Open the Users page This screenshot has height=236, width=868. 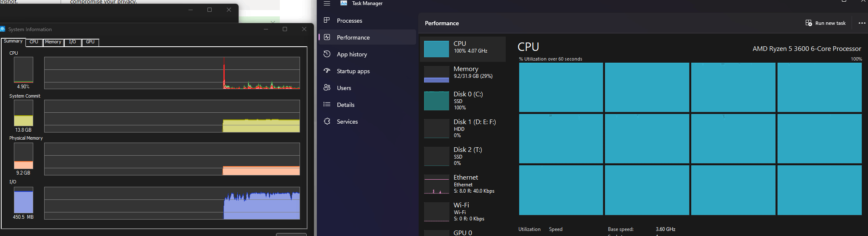(x=367, y=88)
